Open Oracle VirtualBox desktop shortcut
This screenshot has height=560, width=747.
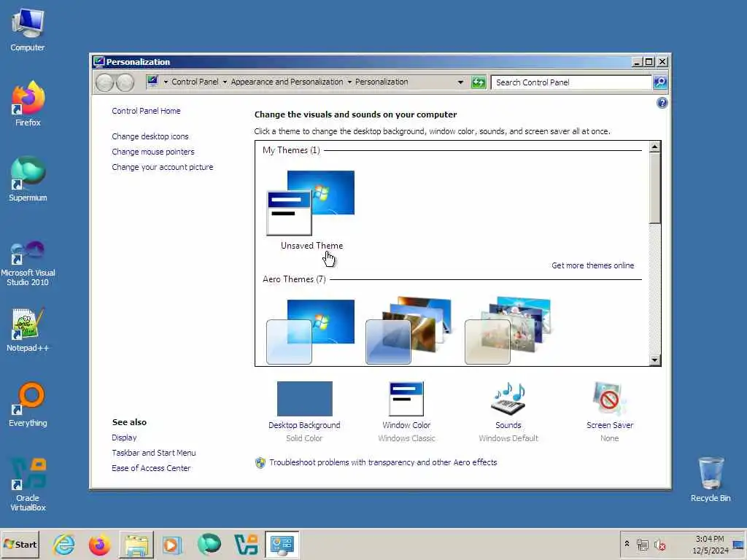[x=28, y=484]
